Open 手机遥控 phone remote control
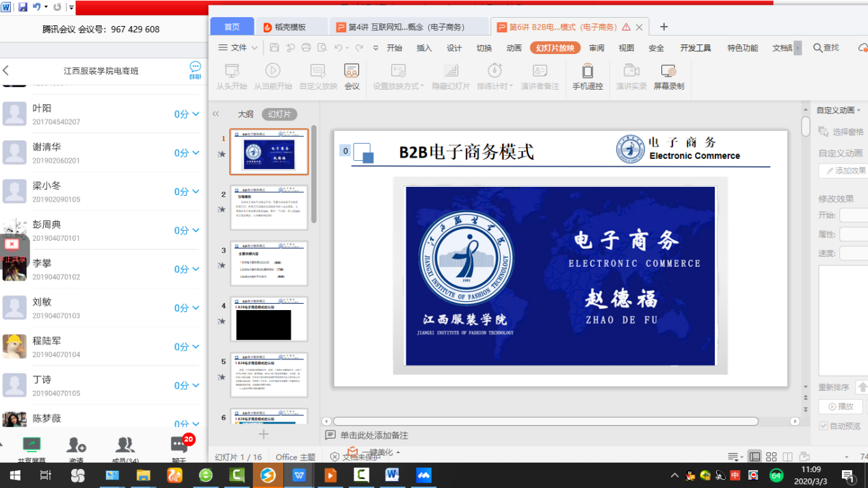The width and height of the screenshot is (868, 488). point(588,77)
